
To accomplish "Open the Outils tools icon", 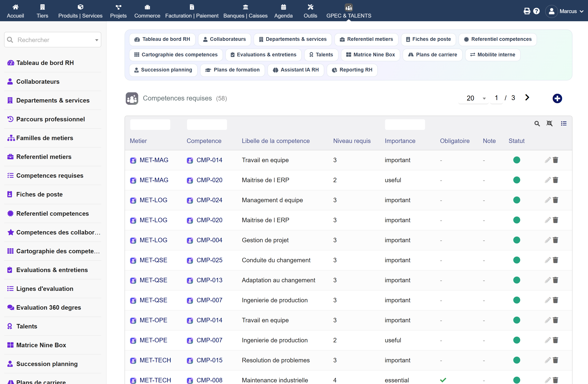I will tap(310, 7).
